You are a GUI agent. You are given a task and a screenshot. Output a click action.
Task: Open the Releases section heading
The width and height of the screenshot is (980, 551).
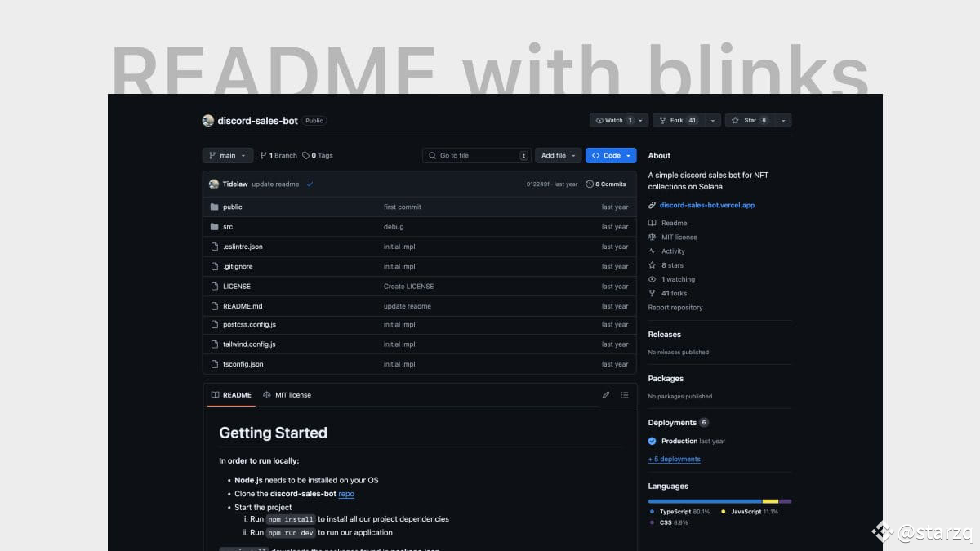click(x=664, y=335)
